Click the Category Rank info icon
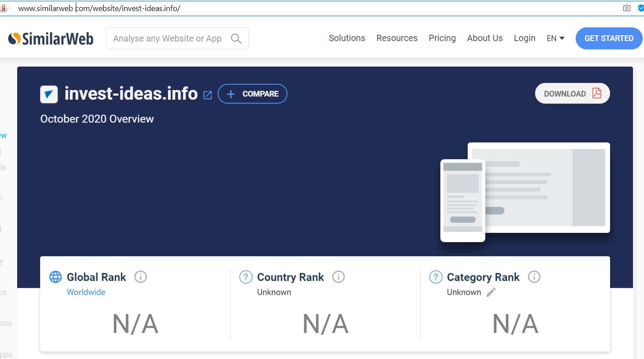 pos(534,277)
